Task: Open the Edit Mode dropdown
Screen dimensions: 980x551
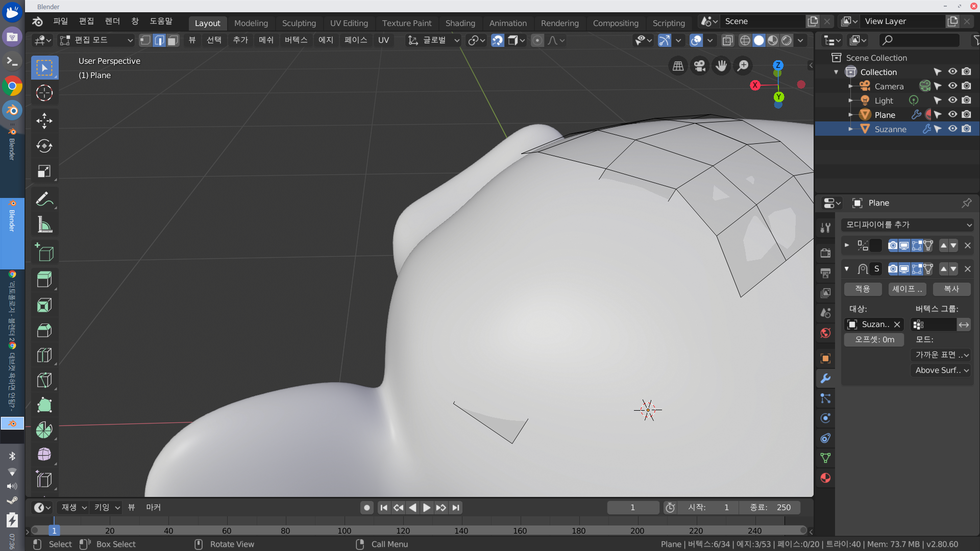Action: click(96, 40)
